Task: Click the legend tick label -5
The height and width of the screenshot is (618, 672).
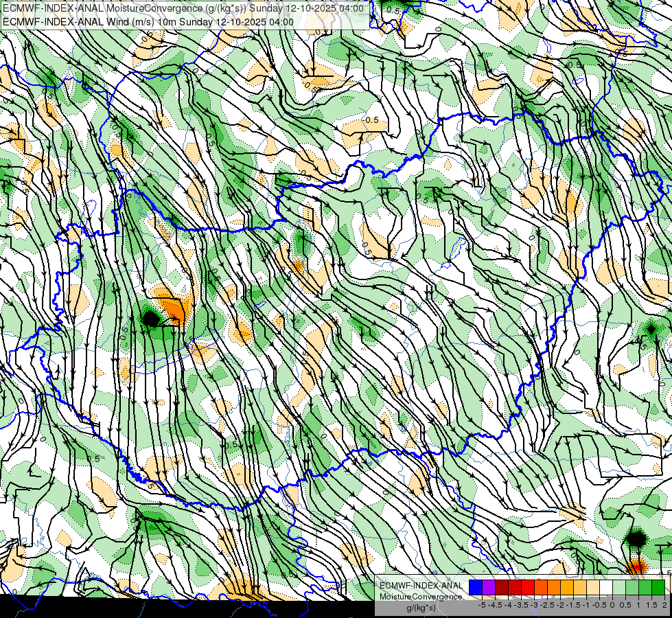Action: click(482, 605)
